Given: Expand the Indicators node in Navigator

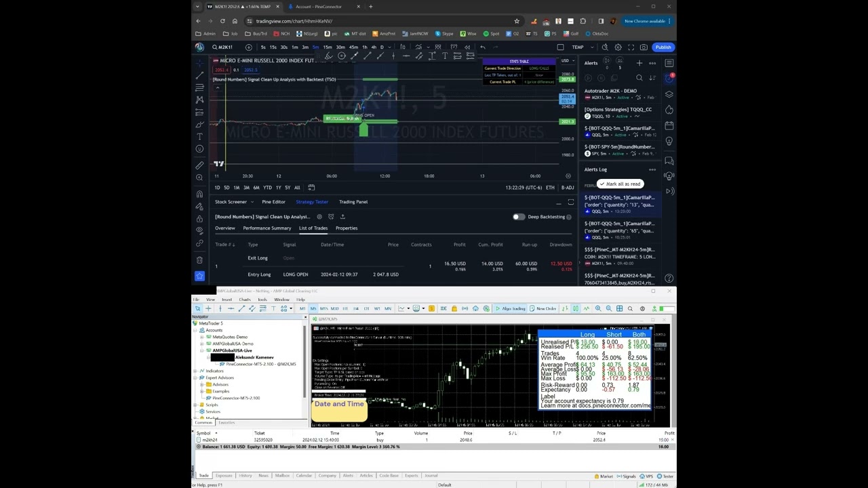Looking at the screenshot, I should pyautogui.click(x=195, y=371).
